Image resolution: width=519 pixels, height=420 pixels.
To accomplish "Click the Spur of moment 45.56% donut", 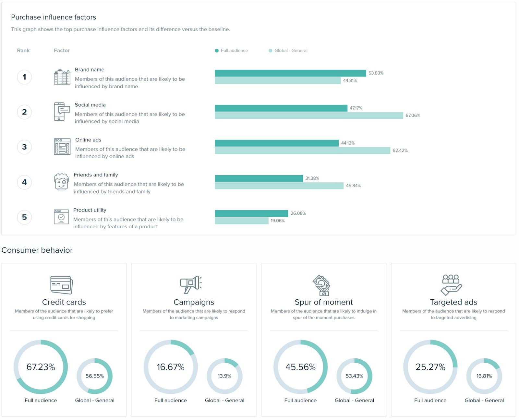I will coord(300,367).
